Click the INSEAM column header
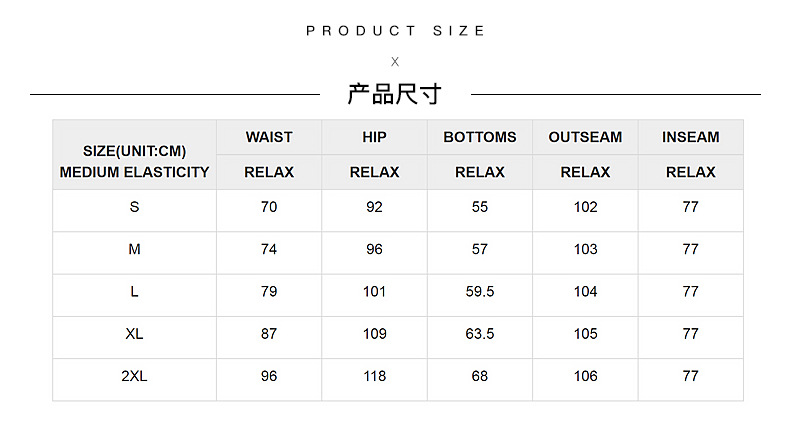This screenshot has height=434, width=790. pyautogui.click(x=690, y=137)
